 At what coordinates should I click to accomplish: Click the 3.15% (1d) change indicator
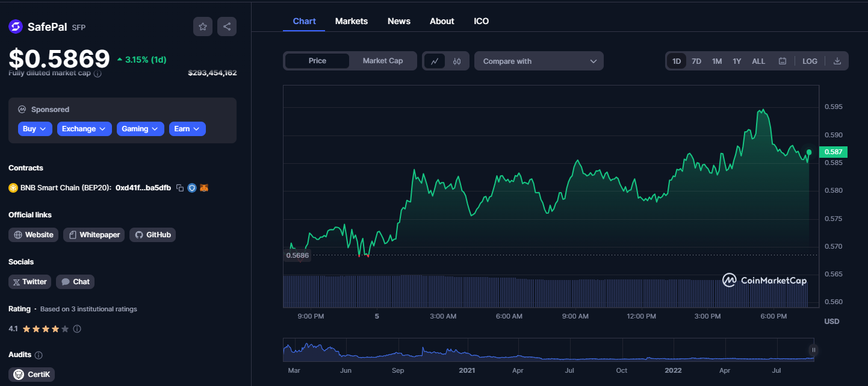(x=141, y=60)
